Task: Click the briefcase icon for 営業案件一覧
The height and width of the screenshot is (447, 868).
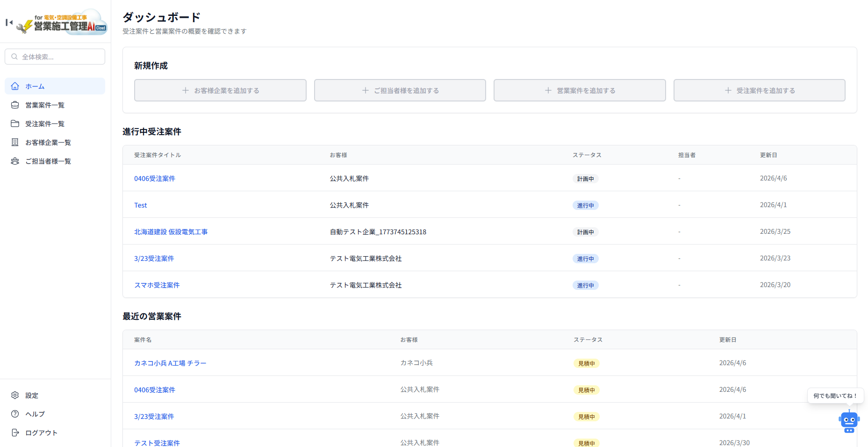Action: [x=15, y=105]
